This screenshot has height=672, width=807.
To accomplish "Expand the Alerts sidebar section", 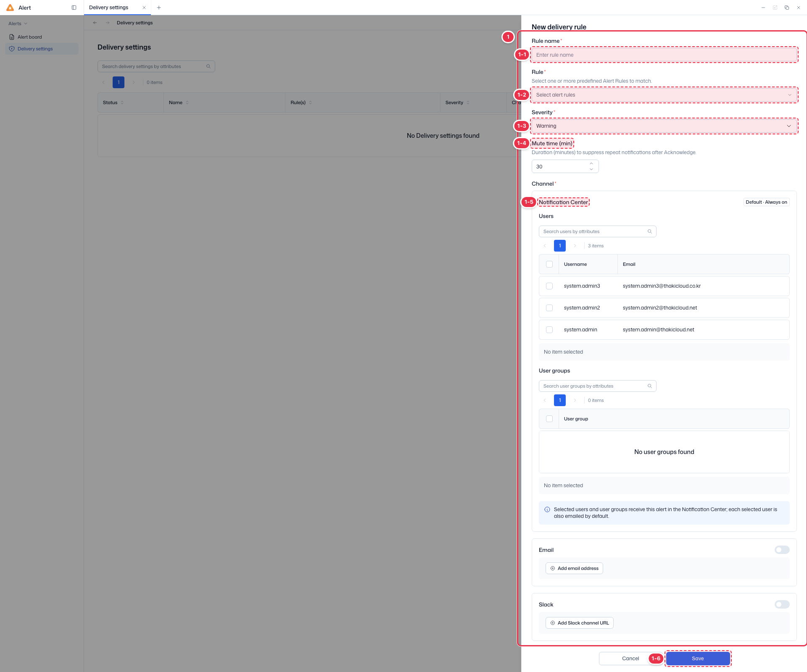I will [x=18, y=24].
